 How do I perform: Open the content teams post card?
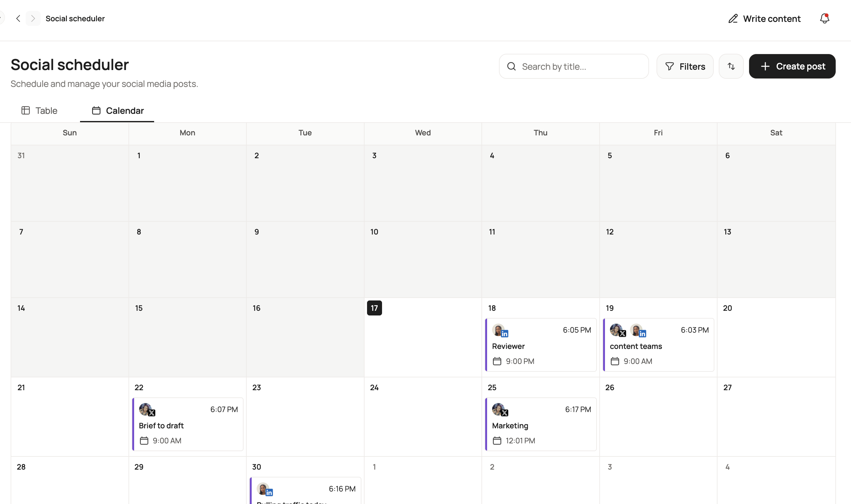[658, 345]
